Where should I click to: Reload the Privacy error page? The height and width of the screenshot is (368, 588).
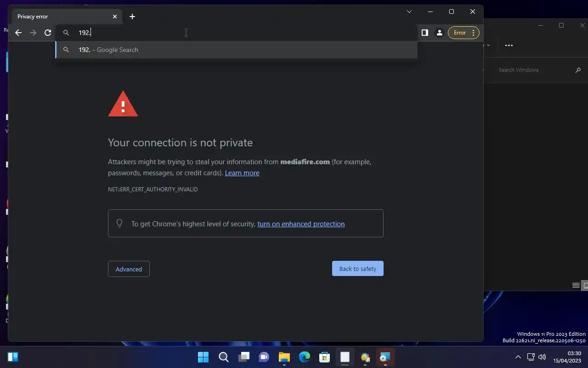48,33
